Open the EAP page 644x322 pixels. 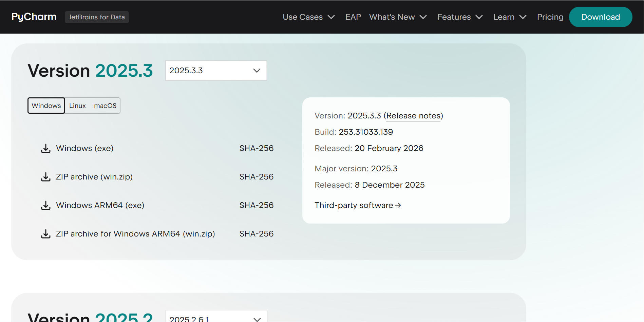pos(353,17)
